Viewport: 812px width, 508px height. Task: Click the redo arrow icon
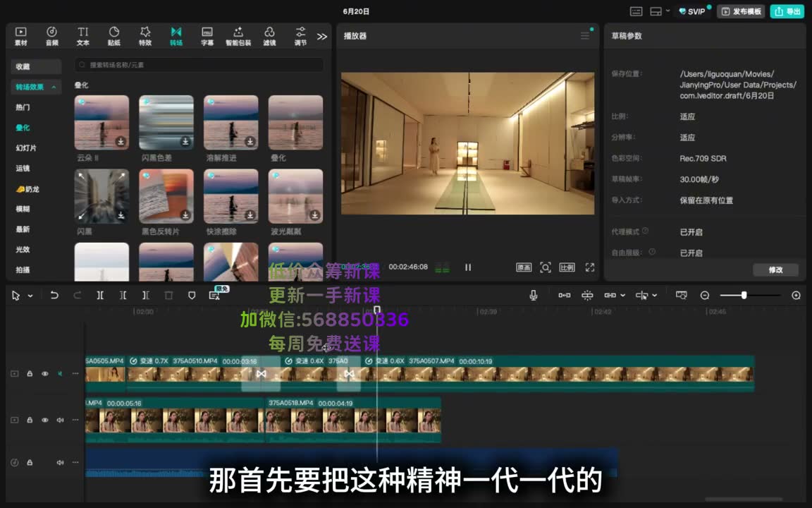(x=77, y=296)
